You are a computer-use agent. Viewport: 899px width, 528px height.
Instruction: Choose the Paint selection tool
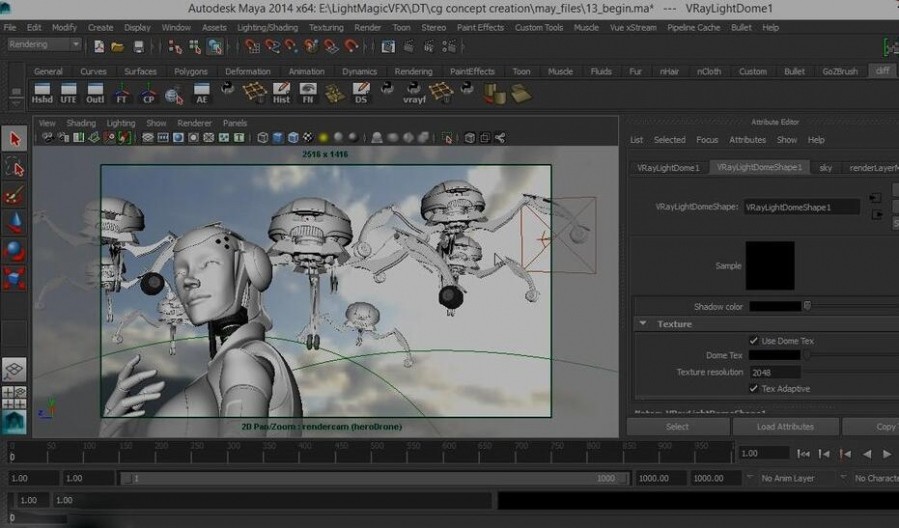coord(14,195)
